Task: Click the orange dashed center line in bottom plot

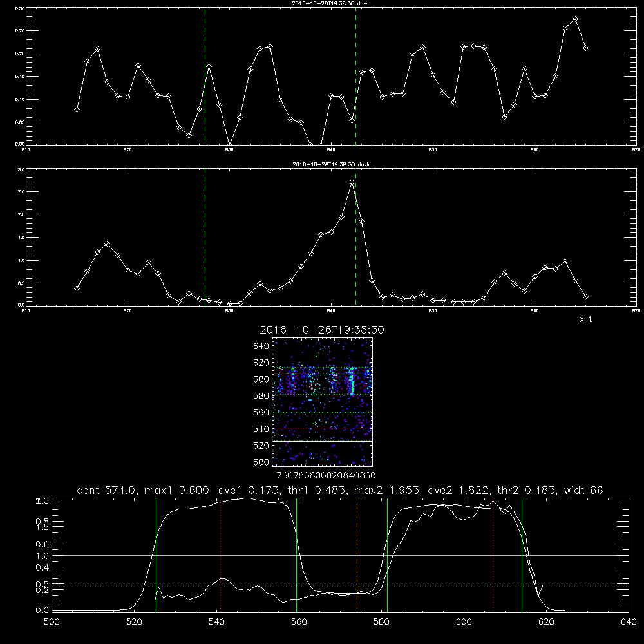Action: [357, 554]
